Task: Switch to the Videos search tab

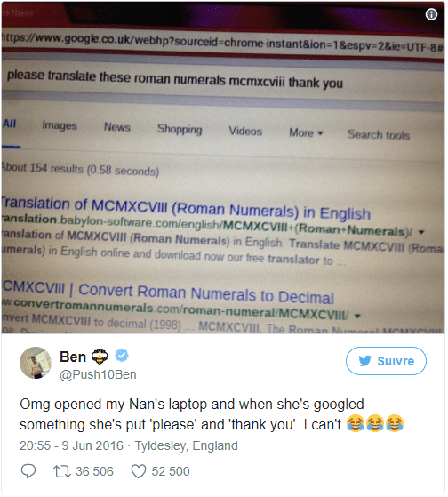Action: click(245, 132)
